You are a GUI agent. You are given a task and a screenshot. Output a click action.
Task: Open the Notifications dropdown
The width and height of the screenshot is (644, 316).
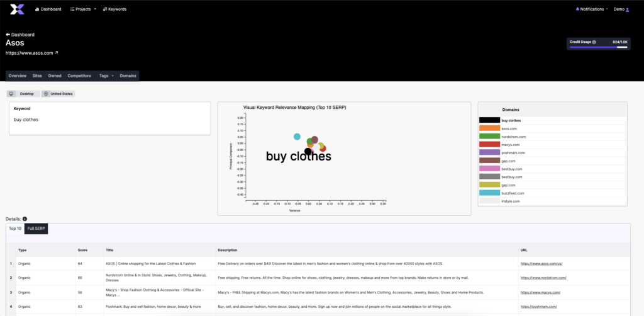coord(592,9)
